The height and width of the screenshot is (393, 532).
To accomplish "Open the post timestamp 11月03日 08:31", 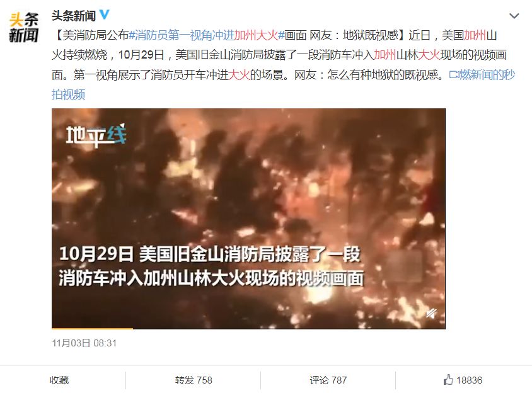I will pyautogui.click(x=84, y=343).
